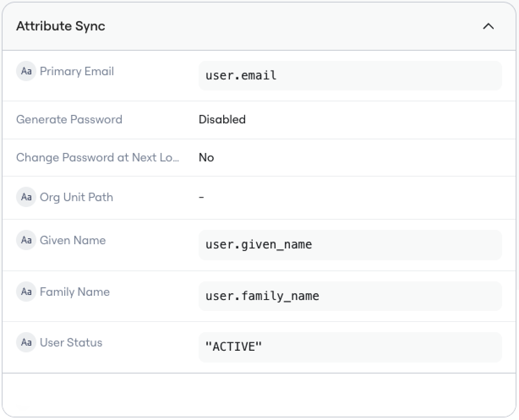Click the dash value for Org Unit Path
Screen dimensions: 519x420
coord(202,197)
